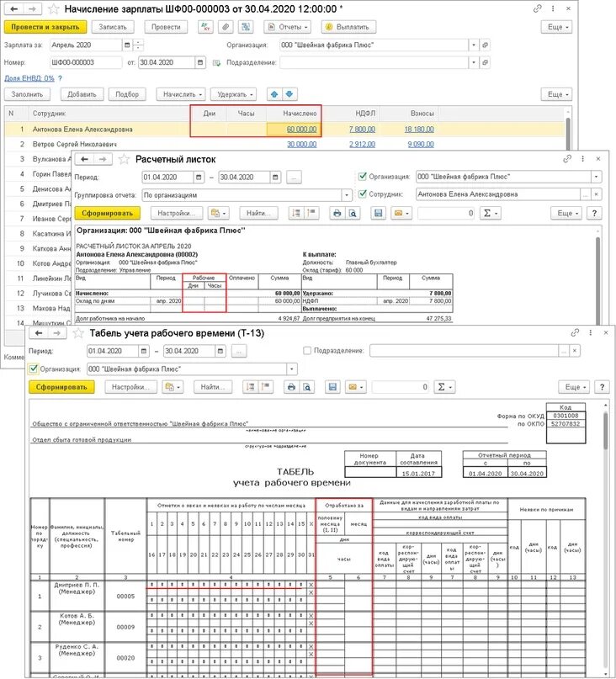Click the Зарплата за month field Апрель 2020

[86, 45]
